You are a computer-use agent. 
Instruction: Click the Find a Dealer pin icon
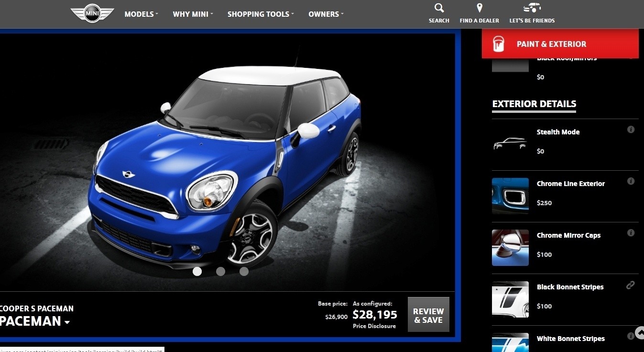click(x=480, y=8)
